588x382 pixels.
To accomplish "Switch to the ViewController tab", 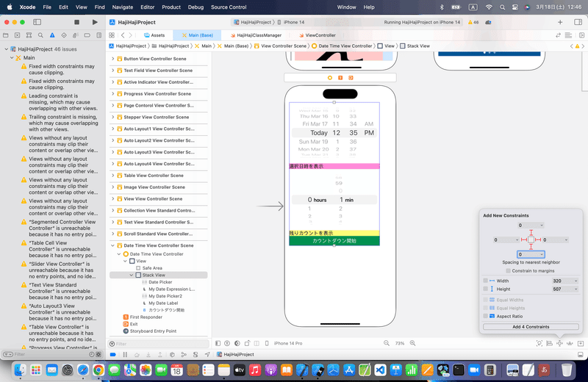I will 318,35.
